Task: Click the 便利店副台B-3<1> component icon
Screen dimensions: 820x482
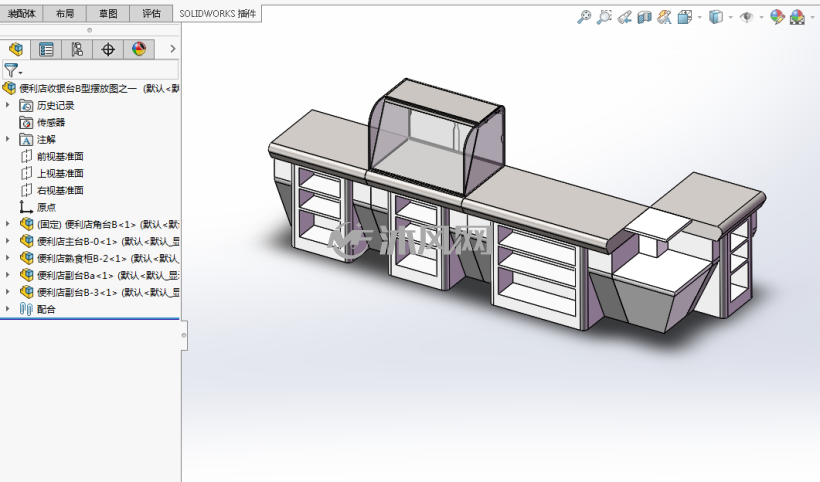Action: tap(26, 292)
